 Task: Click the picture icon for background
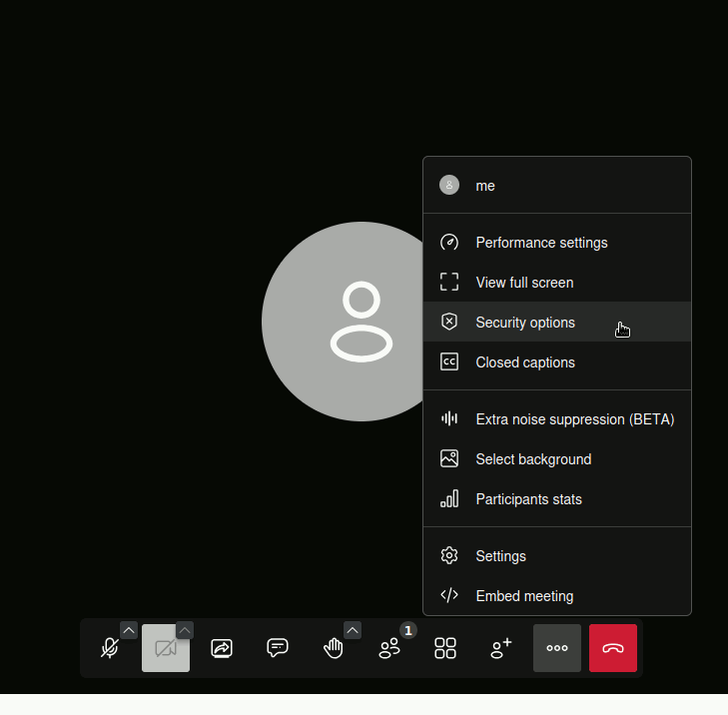pos(449,458)
